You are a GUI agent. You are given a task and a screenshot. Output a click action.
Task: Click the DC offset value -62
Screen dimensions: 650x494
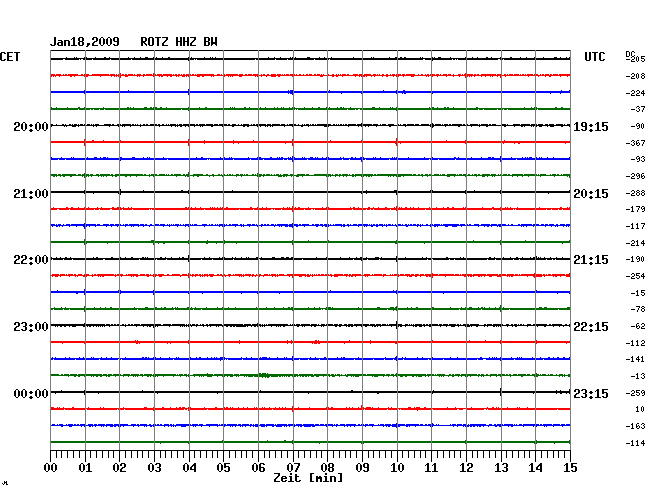point(638,326)
